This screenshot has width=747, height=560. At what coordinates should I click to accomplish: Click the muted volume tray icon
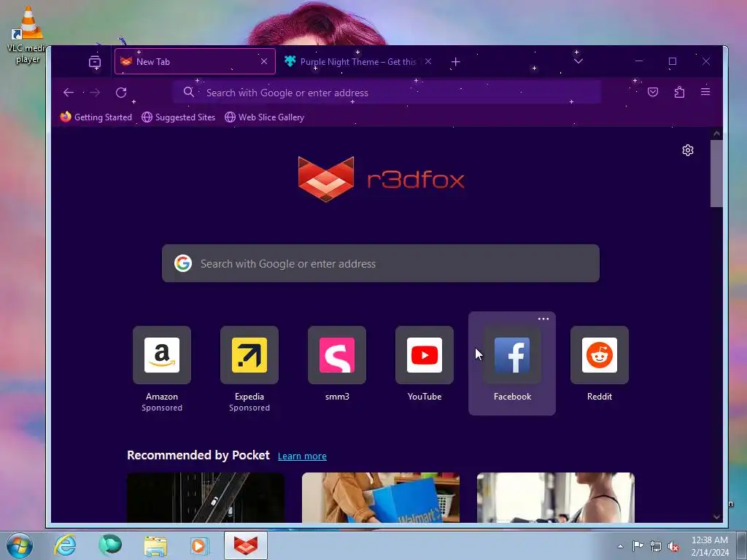pos(673,546)
